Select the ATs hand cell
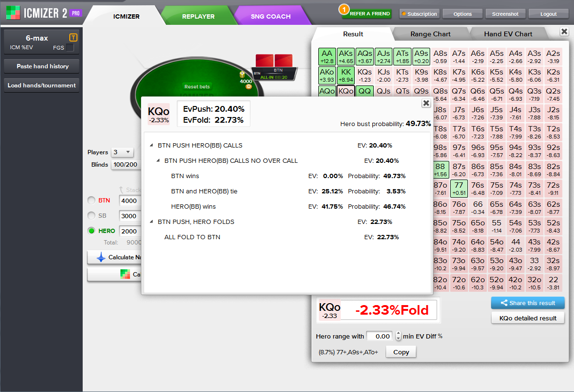Screen dimensions: 574x392 coord(402,57)
